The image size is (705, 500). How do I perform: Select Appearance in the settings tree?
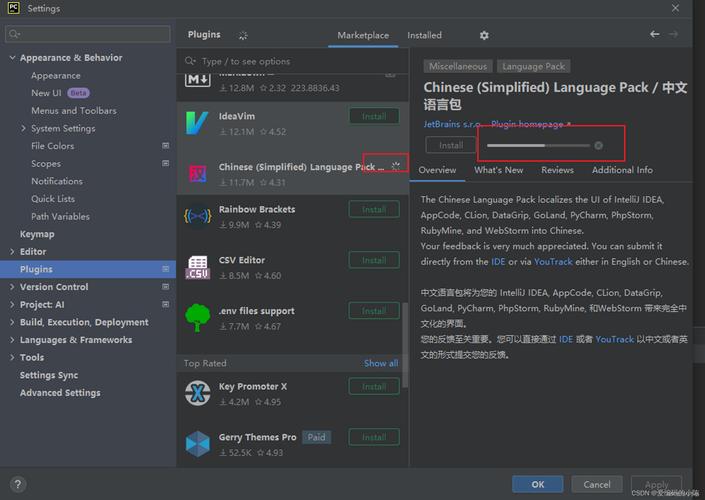click(56, 76)
